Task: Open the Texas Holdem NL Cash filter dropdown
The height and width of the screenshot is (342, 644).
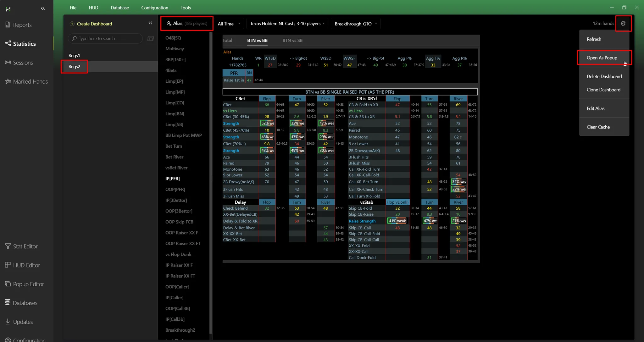Action: coord(287,24)
